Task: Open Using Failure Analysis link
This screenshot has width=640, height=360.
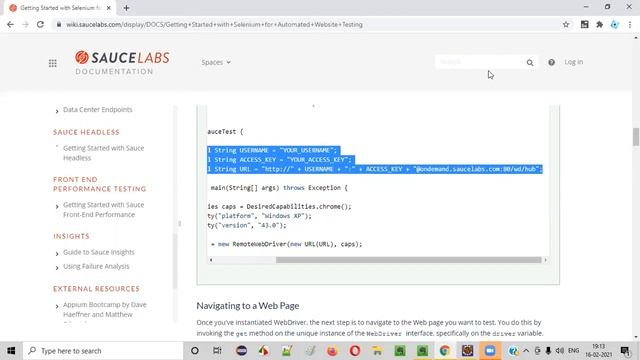Action: [x=96, y=266]
